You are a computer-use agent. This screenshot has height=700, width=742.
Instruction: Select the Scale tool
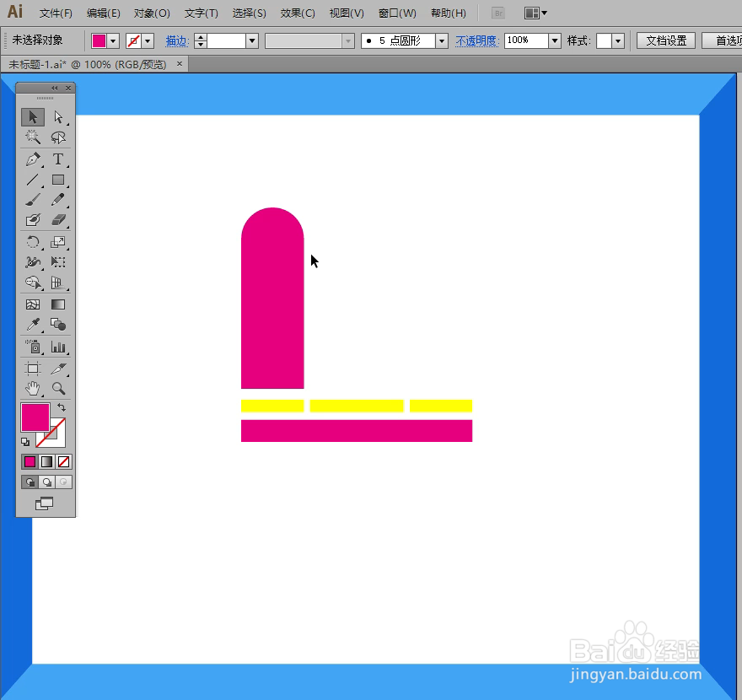[x=58, y=242]
